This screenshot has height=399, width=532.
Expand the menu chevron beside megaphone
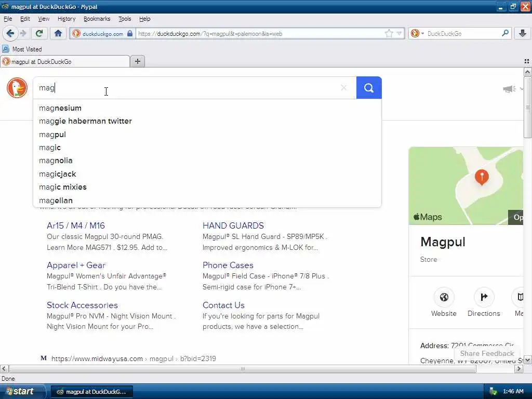(x=521, y=89)
